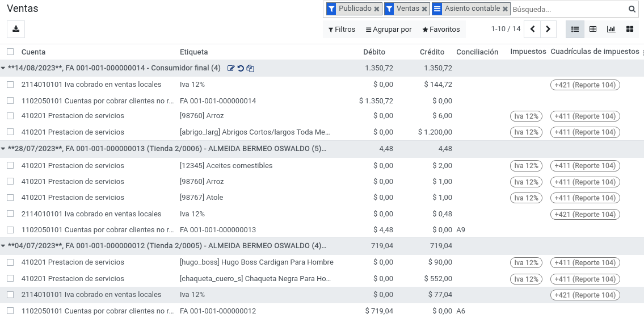Collapse the 28/07/2023 FA 001-001-000000013 group
Image resolution: width=644 pixels, height=318 pixels.
[3, 149]
